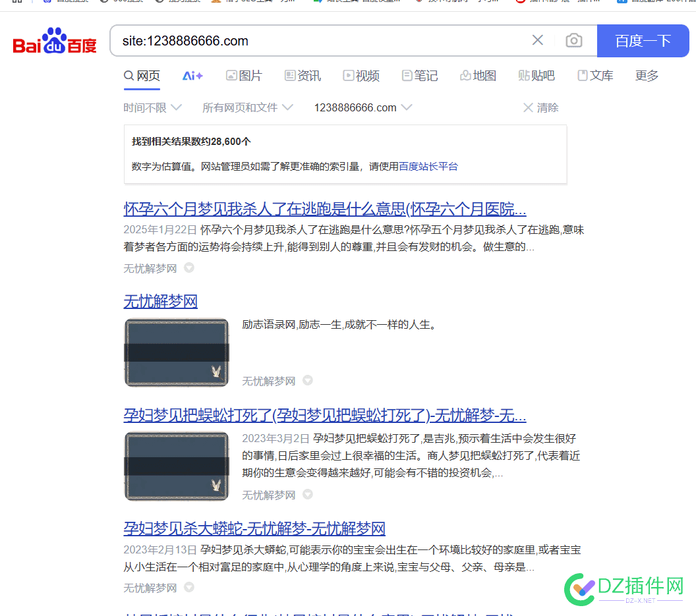
Task: Click 无忧解梦网 source under first result
Action: (150, 269)
